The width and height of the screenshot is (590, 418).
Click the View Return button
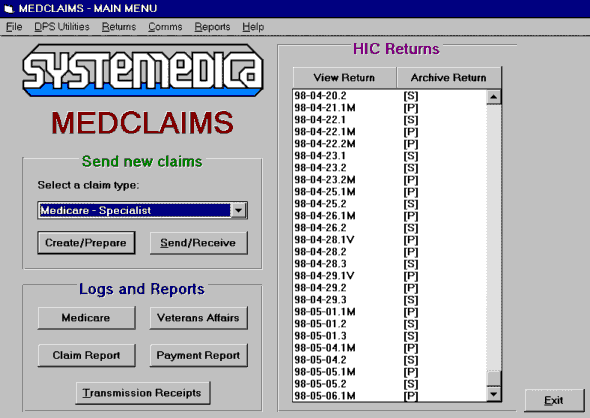[344, 78]
